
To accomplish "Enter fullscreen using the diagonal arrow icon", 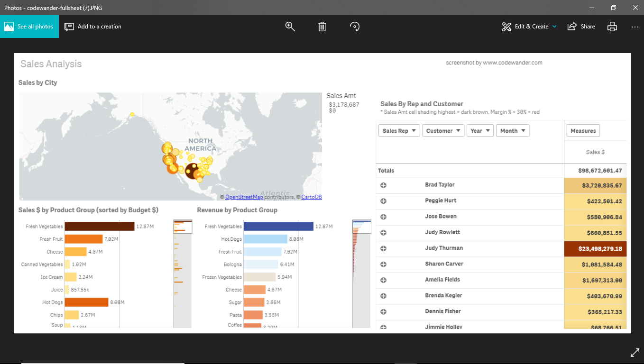I will pos(635,352).
